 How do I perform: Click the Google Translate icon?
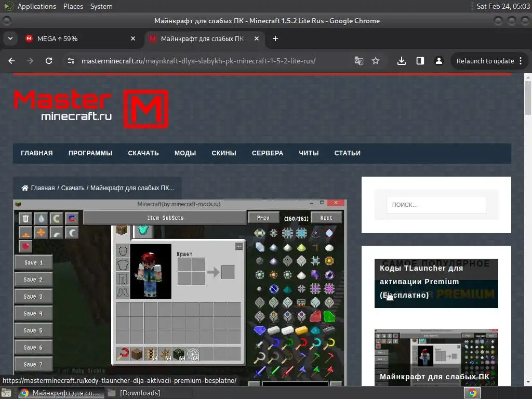(358, 61)
